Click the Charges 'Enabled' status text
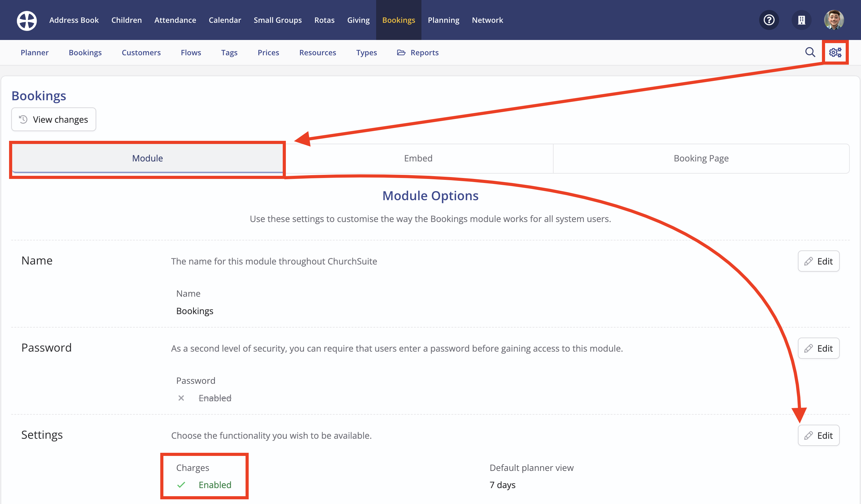Viewport: 861px width, 504px height. [215, 485]
